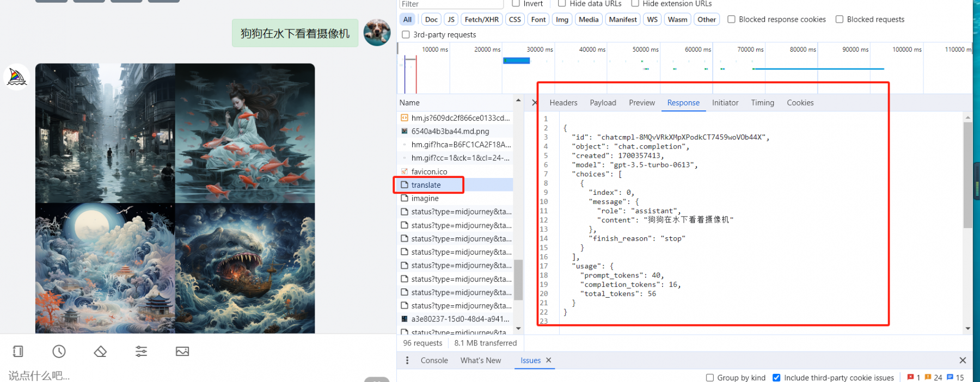
Task: Select the favicon.ico request row
Action: (455, 171)
